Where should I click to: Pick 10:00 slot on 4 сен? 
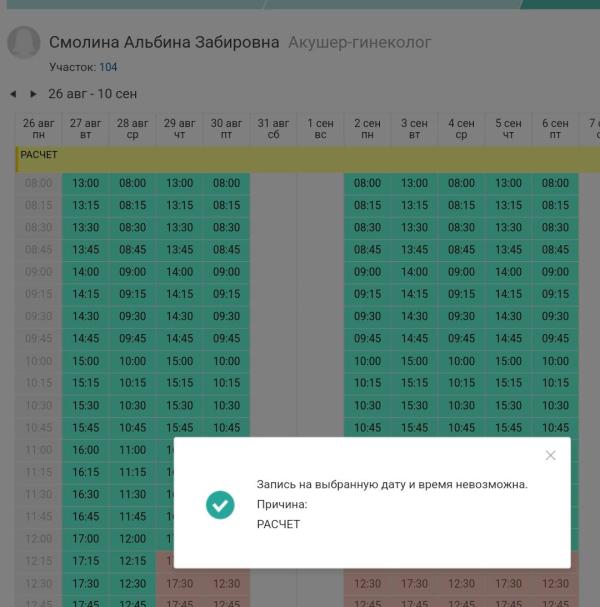click(461, 361)
